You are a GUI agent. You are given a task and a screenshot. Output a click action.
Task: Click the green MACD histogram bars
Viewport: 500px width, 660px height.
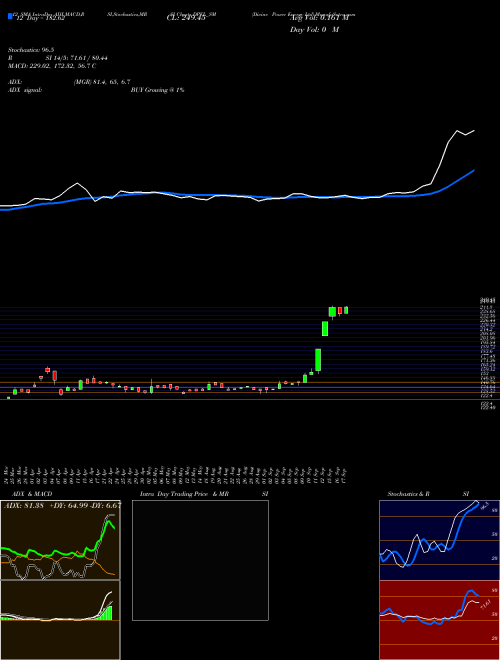105,612
